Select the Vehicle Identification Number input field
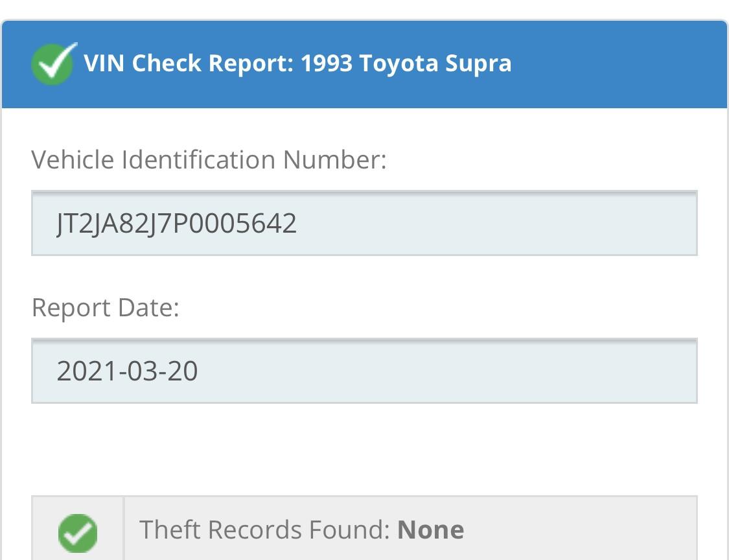Screen dimensions: 729x560 pos(364,223)
